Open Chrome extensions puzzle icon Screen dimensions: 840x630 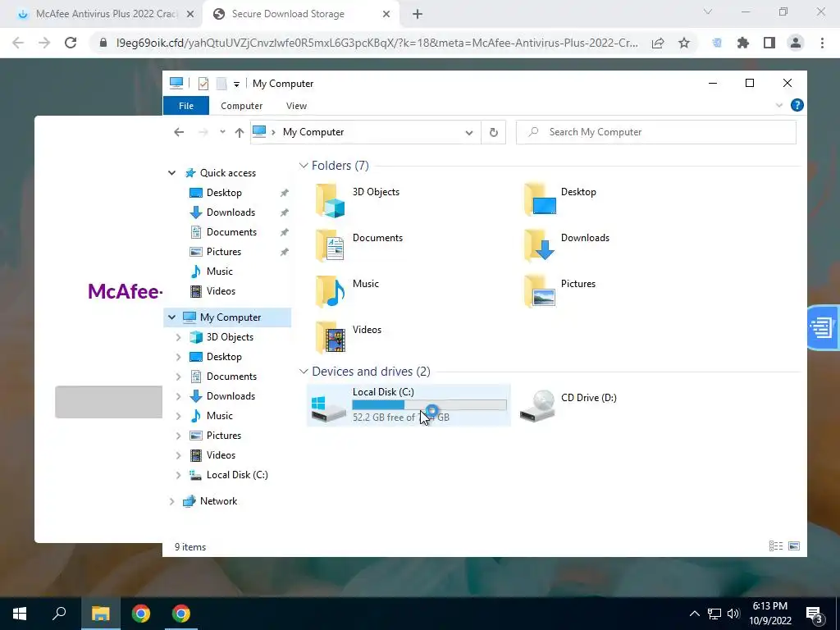pos(743,43)
